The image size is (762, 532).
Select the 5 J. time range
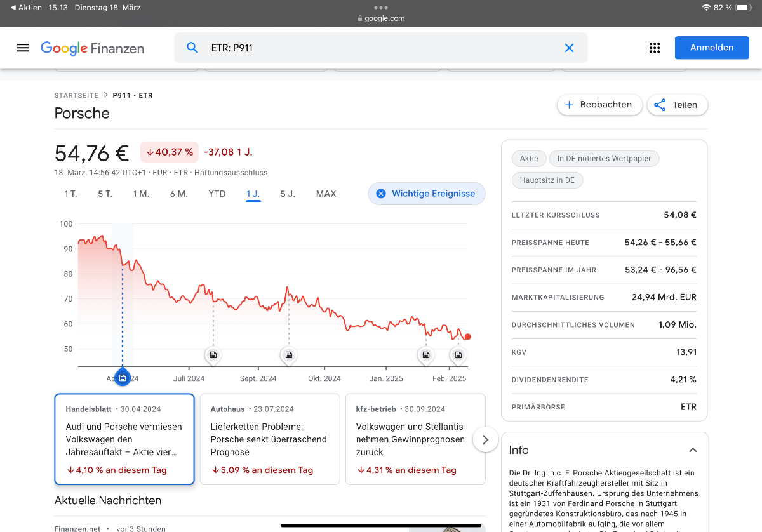pos(288,194)
